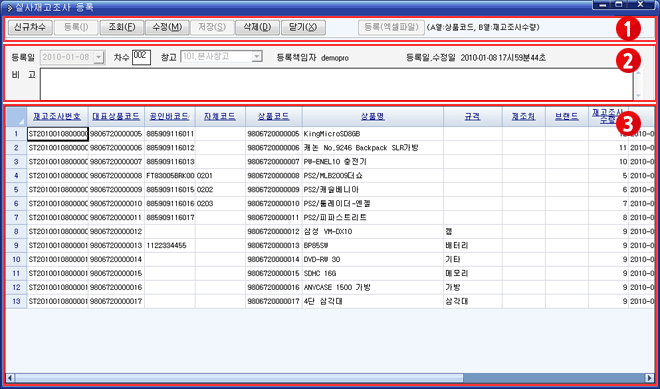Sort by 자체코드 column header
This screenshot has width=660, height=389.
220,117
